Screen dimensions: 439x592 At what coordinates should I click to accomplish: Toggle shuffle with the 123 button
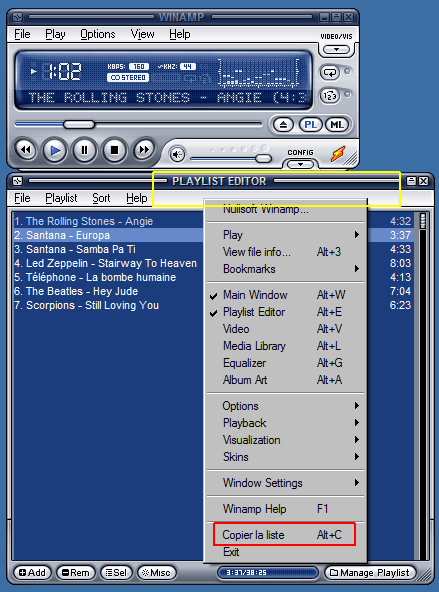330,96
